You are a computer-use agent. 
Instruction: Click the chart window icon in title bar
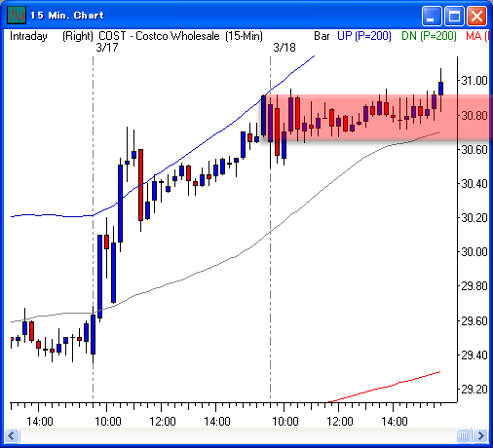click(17, 15)
